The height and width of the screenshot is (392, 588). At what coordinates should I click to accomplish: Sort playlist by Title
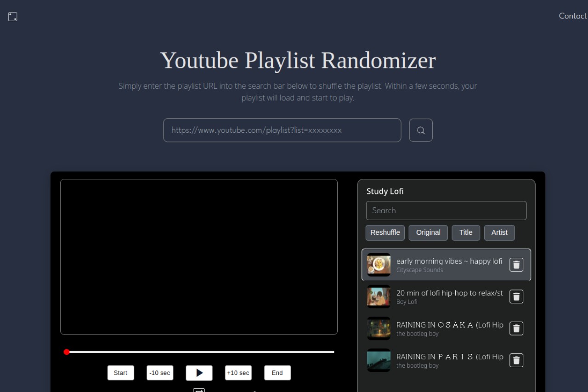pyautogui.click(x=466, y=233)
